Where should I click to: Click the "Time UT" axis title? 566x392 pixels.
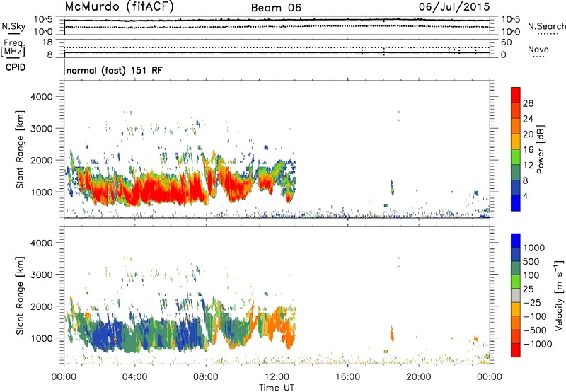point(277,388)
